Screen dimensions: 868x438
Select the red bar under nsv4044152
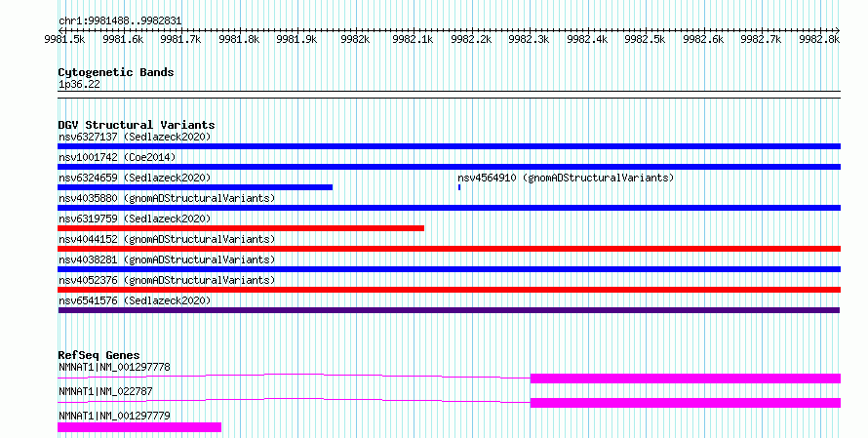tap(449, 249)
